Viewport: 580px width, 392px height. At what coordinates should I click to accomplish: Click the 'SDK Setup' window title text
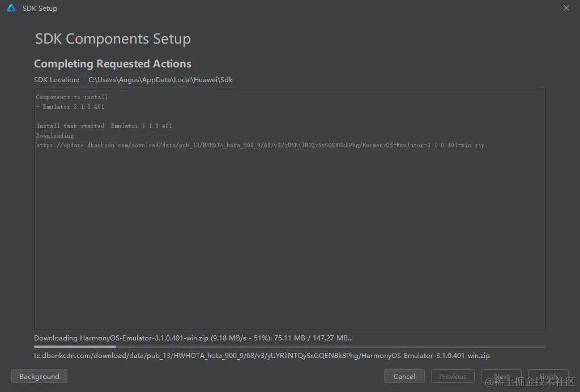click(x=40, y=8)
